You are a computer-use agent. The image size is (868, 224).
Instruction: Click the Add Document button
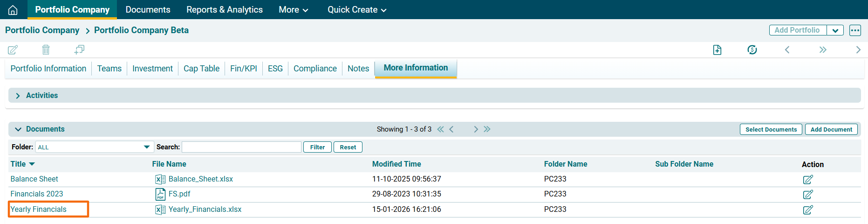click(x=831, y=130)
